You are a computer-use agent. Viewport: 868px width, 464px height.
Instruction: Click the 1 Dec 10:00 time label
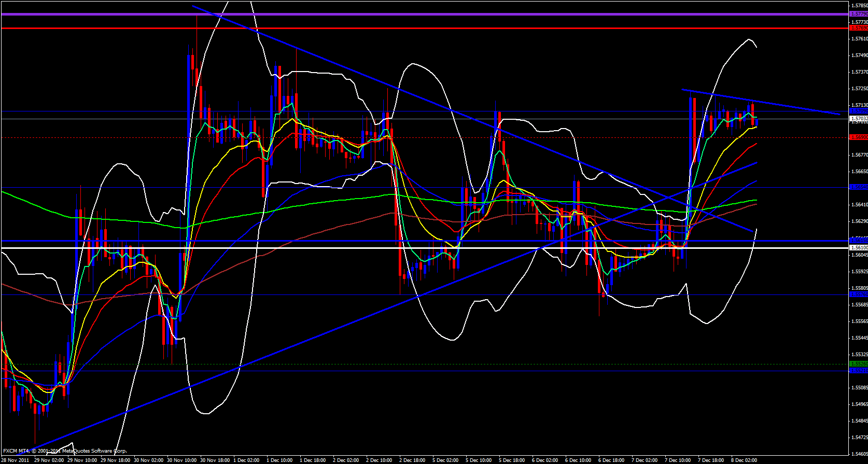pos(279,460)
